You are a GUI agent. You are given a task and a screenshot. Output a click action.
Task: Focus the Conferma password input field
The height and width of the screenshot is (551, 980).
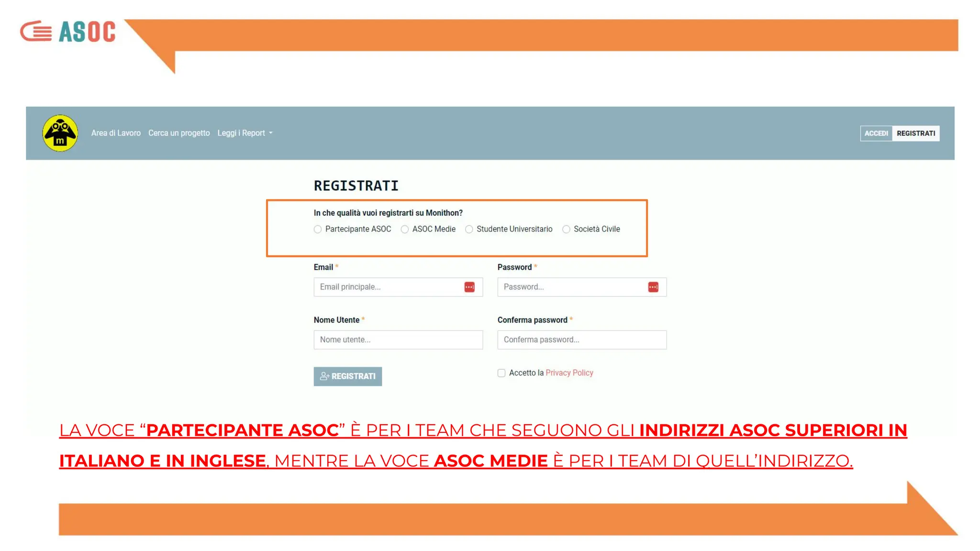pos(582,340)
